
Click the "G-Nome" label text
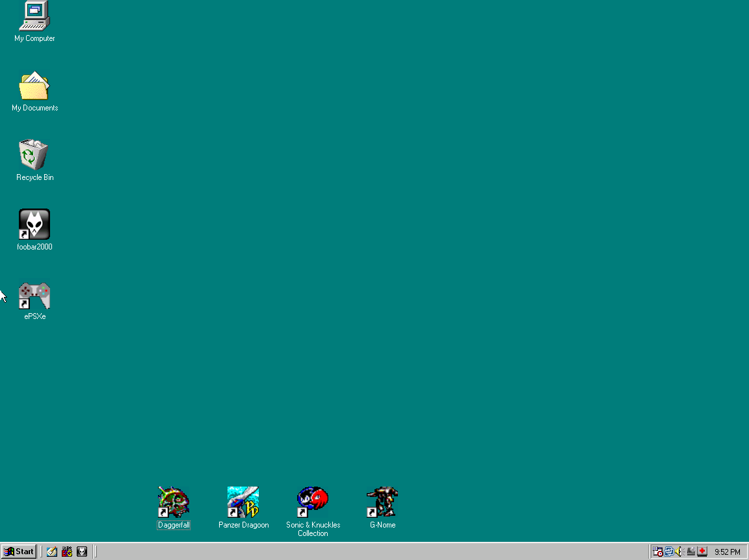point(382,525)
